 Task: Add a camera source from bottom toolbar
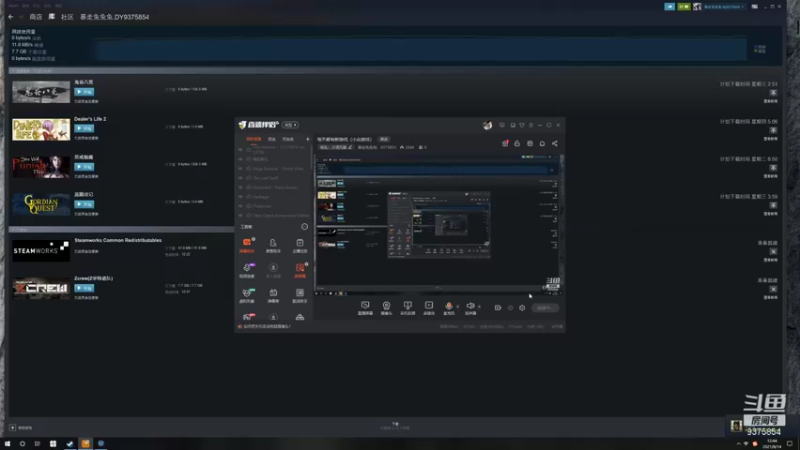(386, 308)
